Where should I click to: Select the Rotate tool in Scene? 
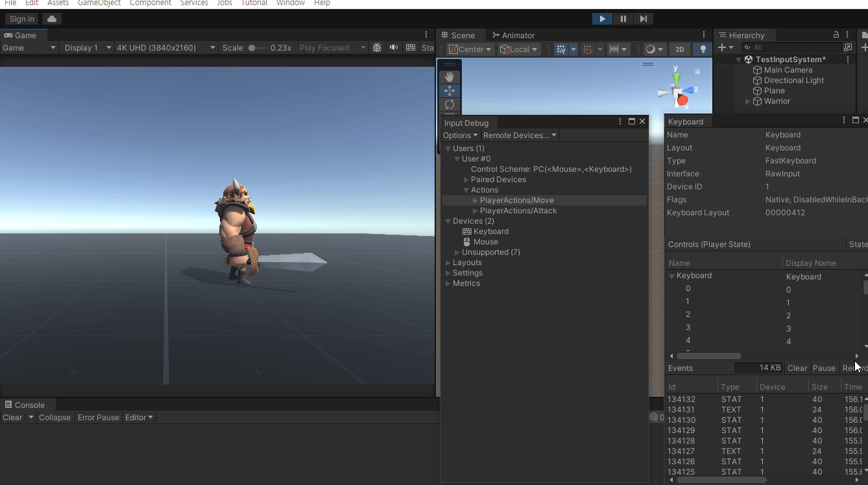(x=450, y=104)
